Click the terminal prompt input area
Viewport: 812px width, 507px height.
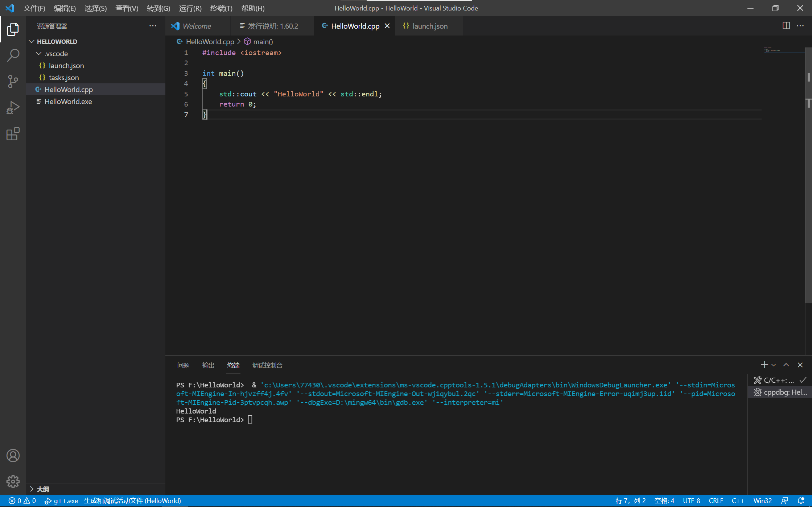tap(250, 420)
